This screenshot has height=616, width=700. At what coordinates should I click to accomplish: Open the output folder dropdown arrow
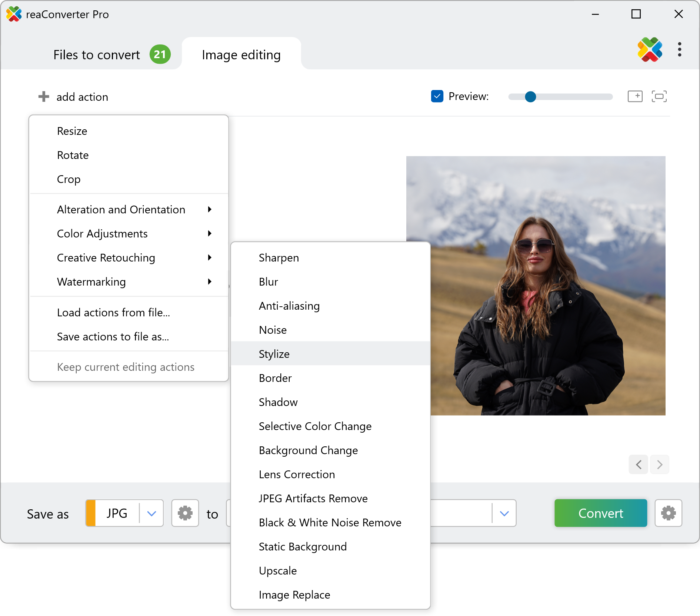[504, 513]
